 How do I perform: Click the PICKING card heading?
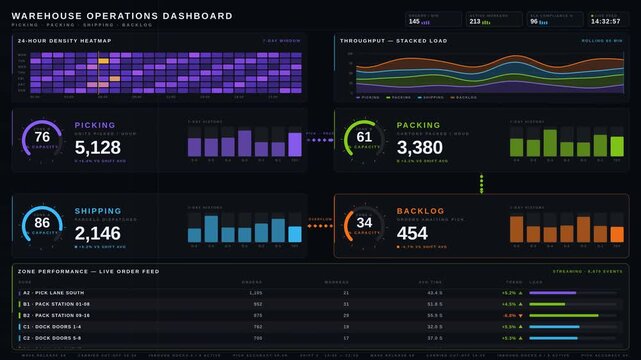coord(95,125)
